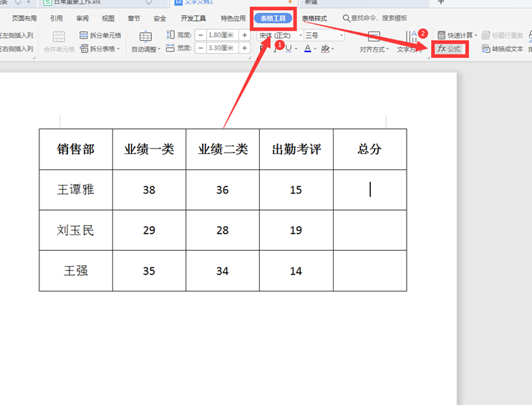Click the spreadsheet icon on the xls tab
The height and width of the screenshot is (405, 532).
48,2
